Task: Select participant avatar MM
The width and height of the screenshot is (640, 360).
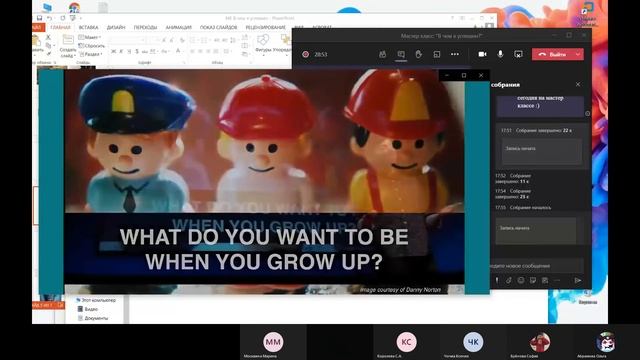Action: [273, 342]
